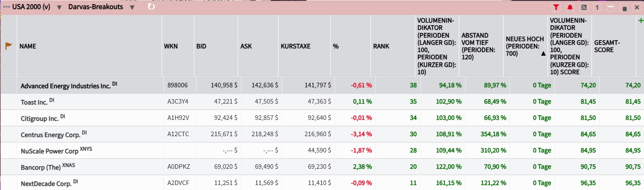Click ask price 218,248 $
This screenshot has width=644, height=190.
[x=265, y=134]
